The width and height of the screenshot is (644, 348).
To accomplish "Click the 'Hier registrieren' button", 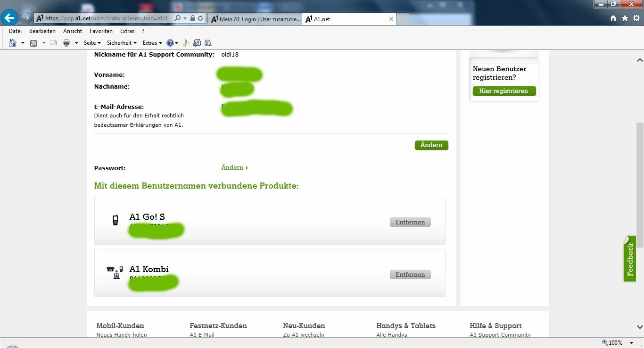I will [504, 91].
